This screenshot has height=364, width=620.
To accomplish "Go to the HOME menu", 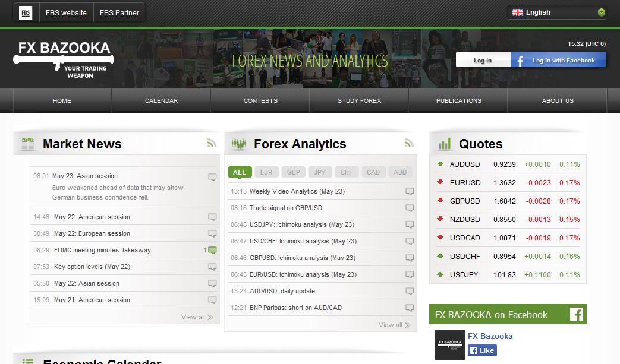I will 62,101.
